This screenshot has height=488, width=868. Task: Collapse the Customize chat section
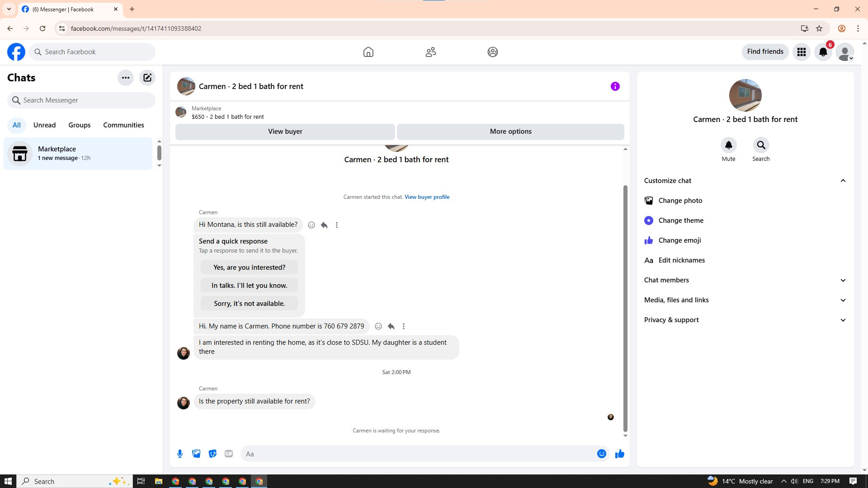point(843,181)
